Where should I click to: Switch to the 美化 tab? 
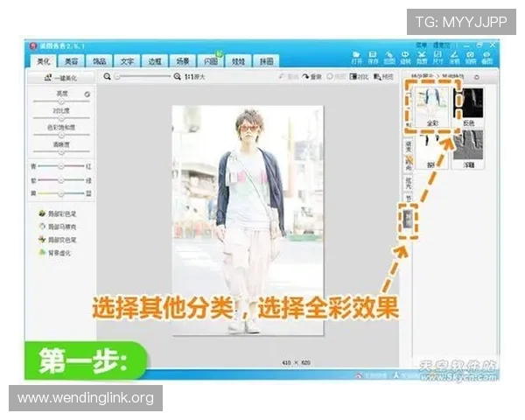(44, 61)
